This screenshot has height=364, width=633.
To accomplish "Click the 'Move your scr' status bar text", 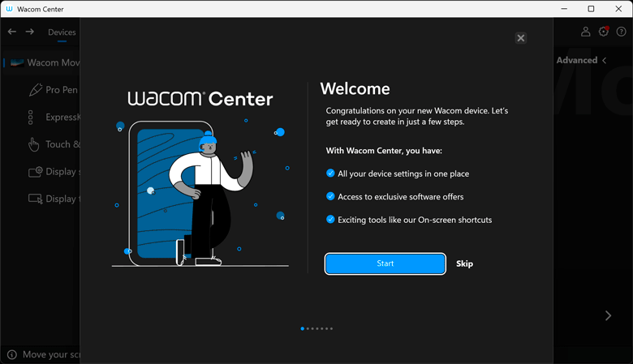I will 51,355.
